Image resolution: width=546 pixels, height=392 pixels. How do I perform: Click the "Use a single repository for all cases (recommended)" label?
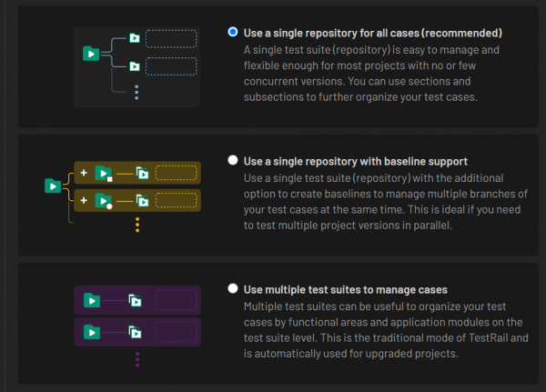coord(372,33)
